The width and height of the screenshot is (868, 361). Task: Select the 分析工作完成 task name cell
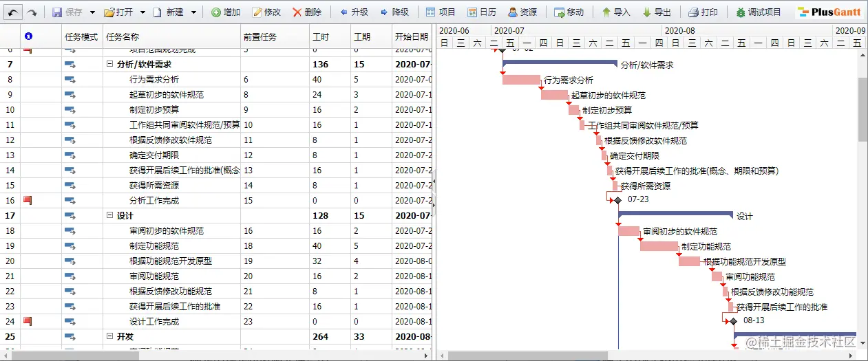point(172,200)
